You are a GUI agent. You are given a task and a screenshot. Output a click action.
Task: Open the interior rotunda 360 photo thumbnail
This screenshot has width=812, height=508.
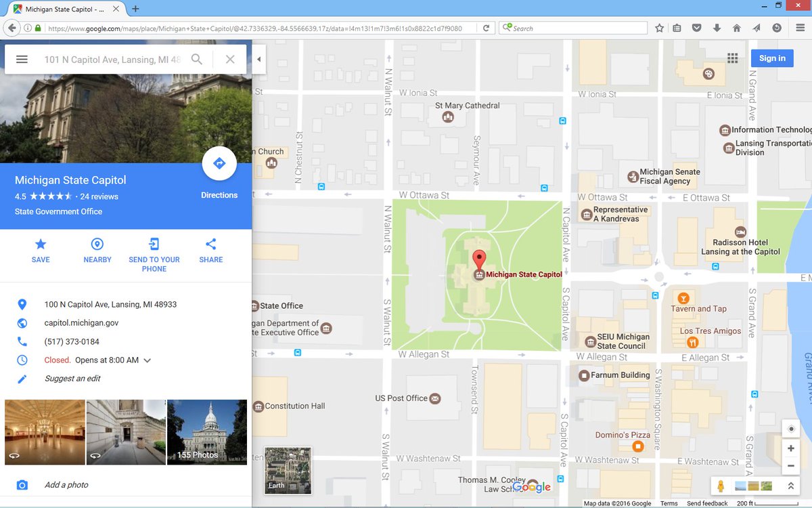pos(45,432)
